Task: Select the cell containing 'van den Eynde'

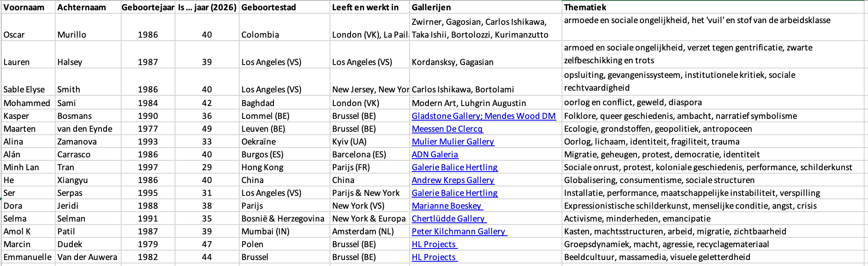Action: pyautogui.click(x=88, y=129)
